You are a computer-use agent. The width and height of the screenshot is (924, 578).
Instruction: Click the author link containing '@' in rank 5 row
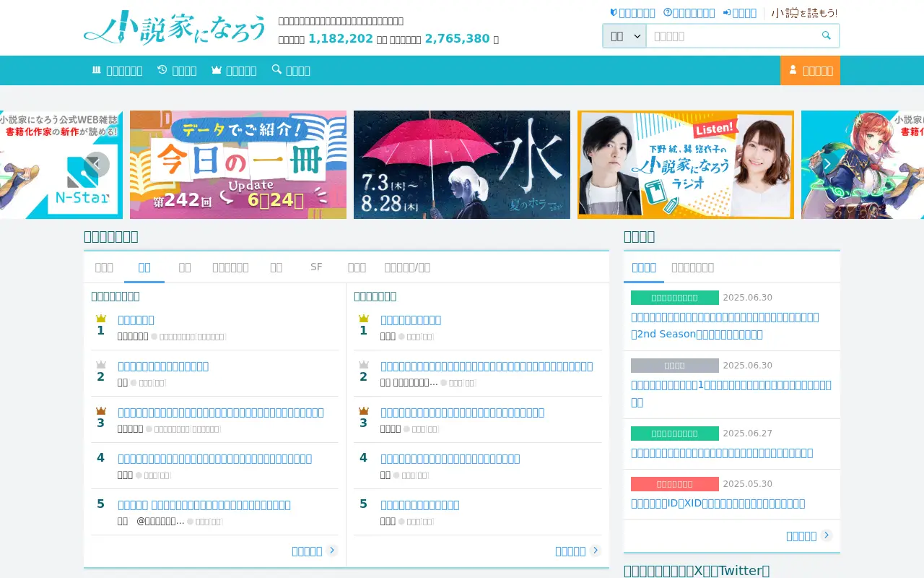coord(151,521)
